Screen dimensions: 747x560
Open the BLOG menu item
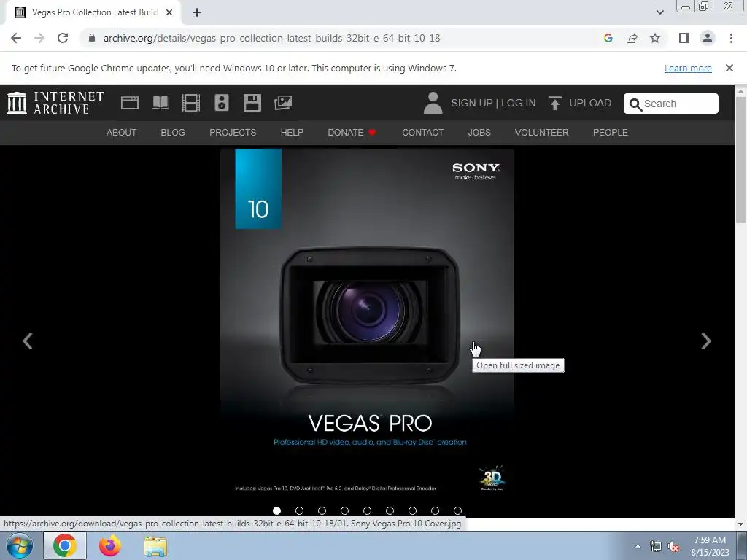coord(173,133)
